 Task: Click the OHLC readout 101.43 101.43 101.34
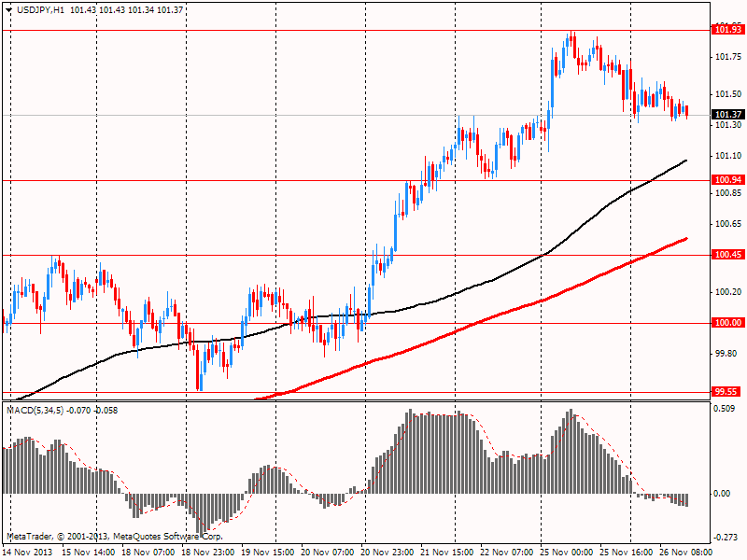click(112, 9)
